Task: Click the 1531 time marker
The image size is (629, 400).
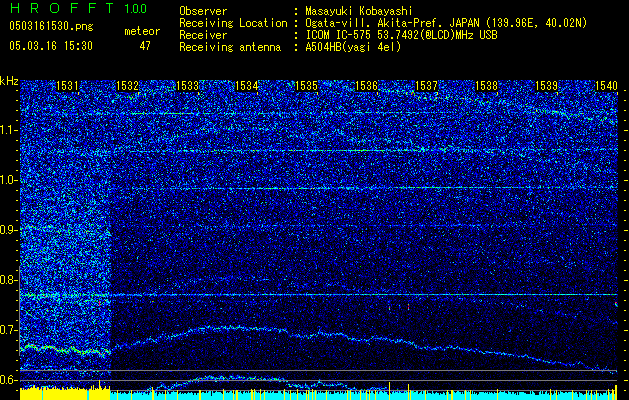Action: tap(67, 85)
